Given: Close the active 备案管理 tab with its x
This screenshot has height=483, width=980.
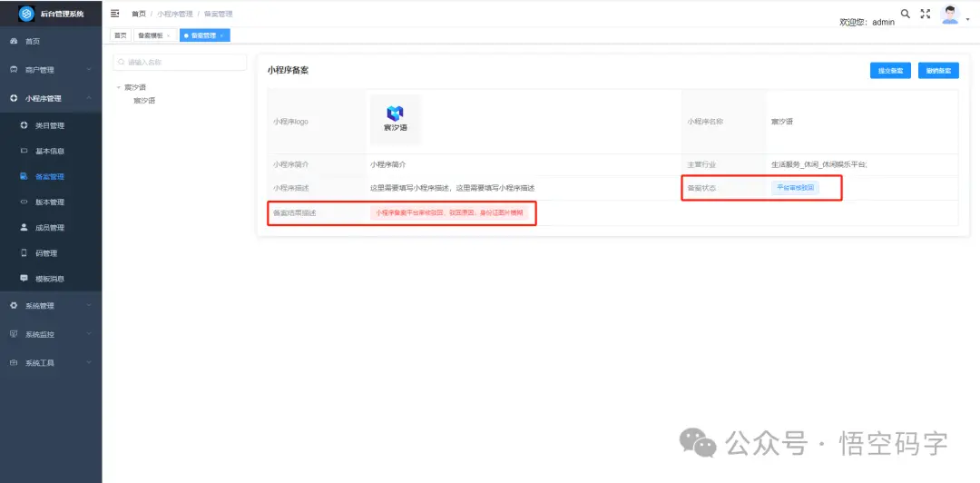Looking at the screenshot, I should (x=221, y=36).
